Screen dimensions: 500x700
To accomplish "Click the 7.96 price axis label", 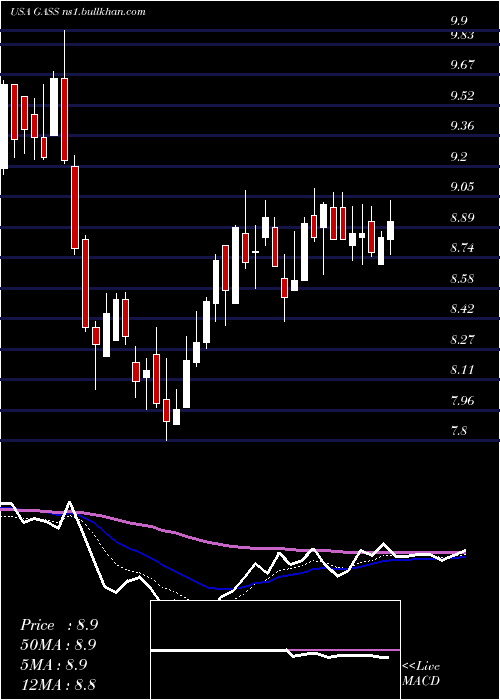I will pos(462,400).
